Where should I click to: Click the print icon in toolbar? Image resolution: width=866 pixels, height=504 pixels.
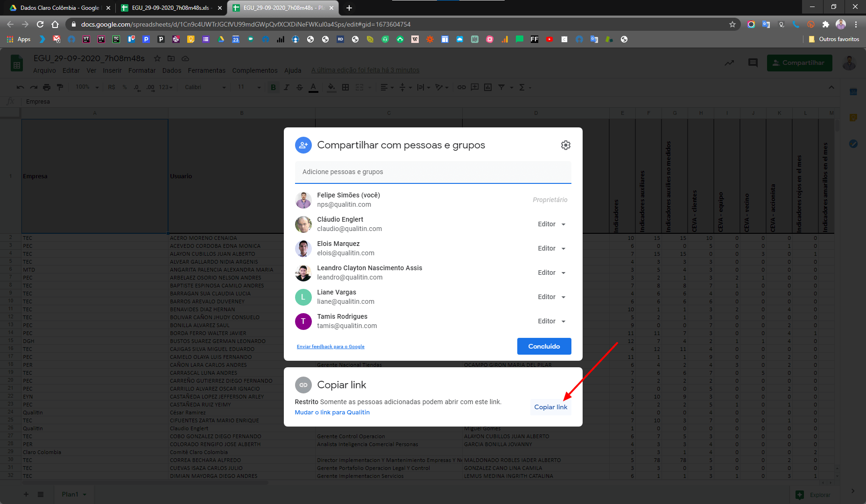[47, 87]
